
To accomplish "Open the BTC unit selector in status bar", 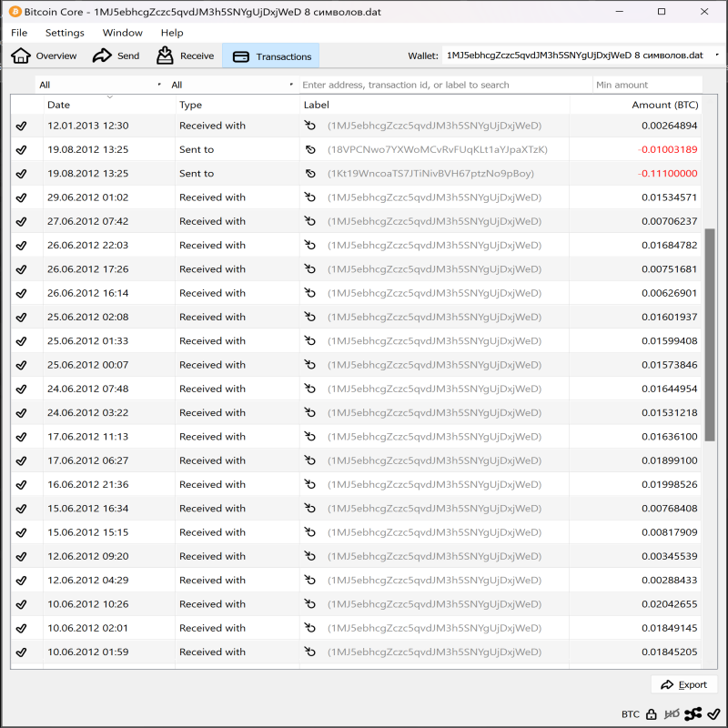I will (630, 714).
